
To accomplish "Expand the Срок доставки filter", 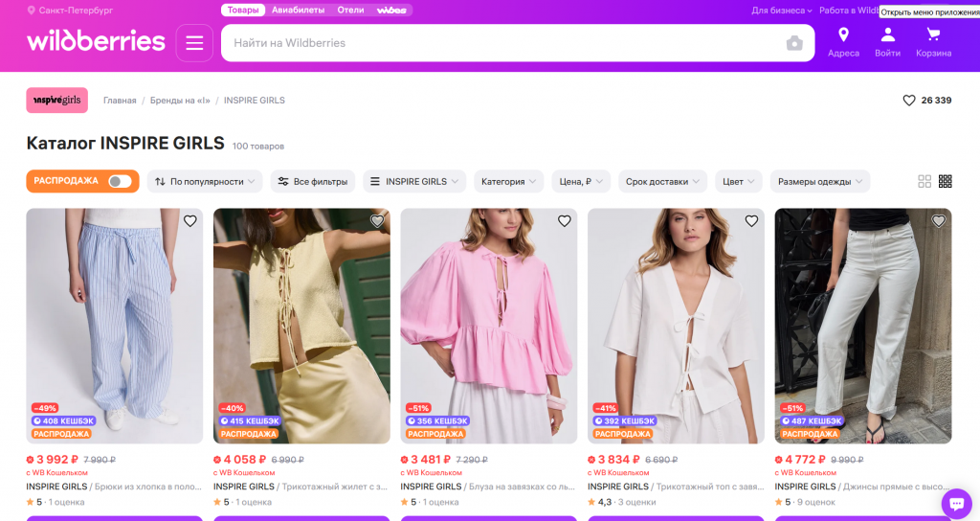I will coord(663,181).
